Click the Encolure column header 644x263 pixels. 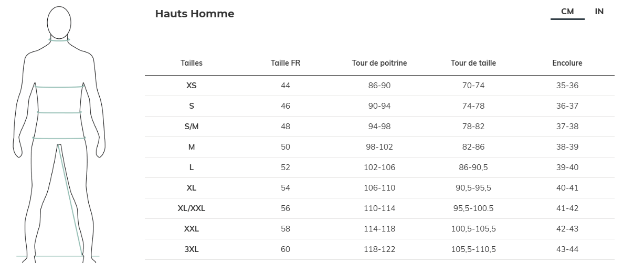pos(567,63)
